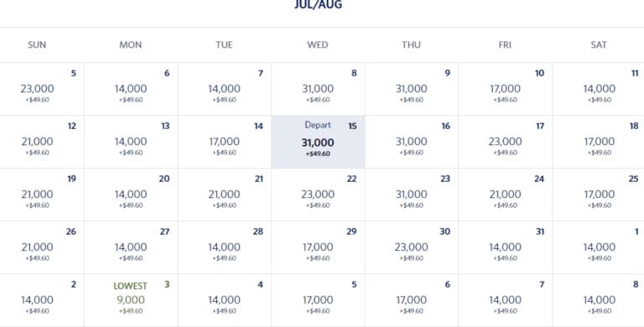Choose the selected Depart date July 15

(318, 143)
